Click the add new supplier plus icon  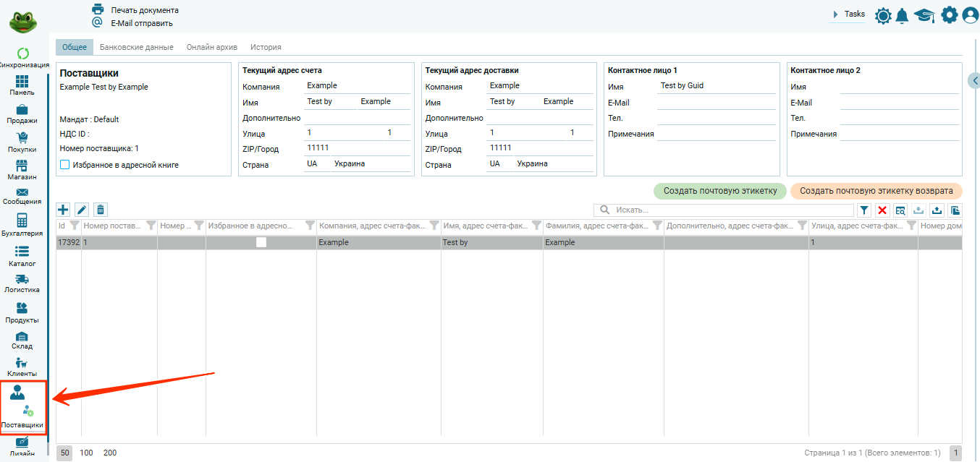pos(64,210)
